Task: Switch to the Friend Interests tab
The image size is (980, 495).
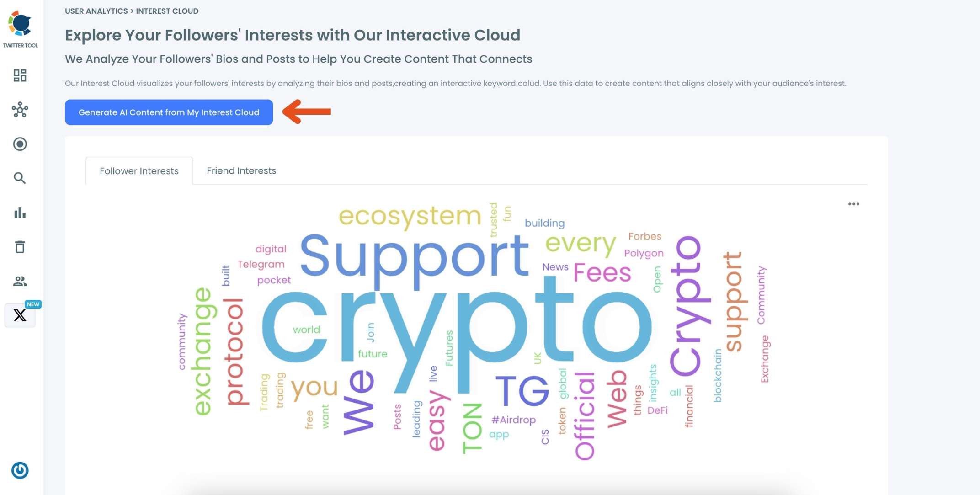Action: point(241,170)
